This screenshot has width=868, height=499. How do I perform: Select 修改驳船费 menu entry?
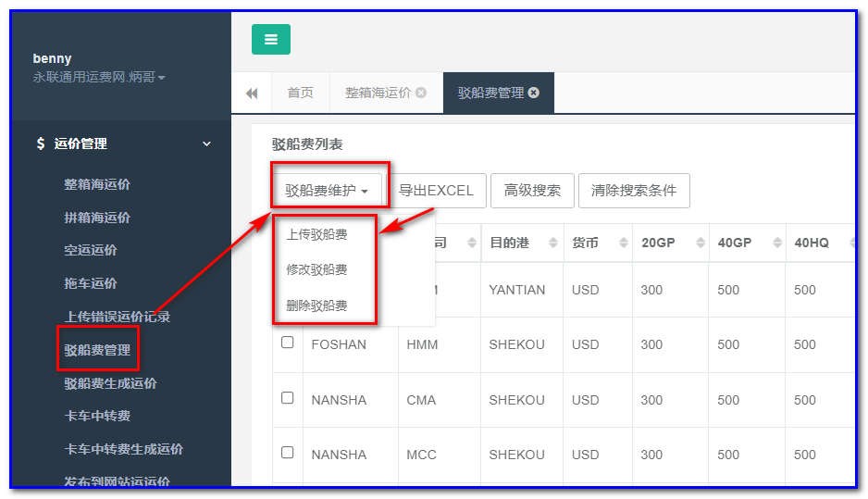(x=316, y=269)
